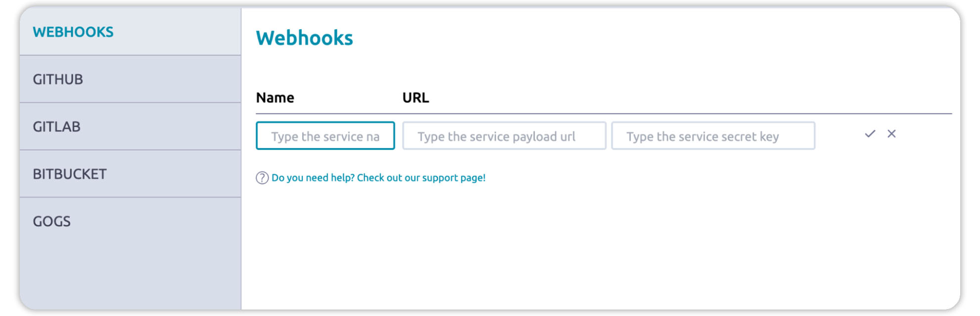Click the question mark help icon

point(262,178)
